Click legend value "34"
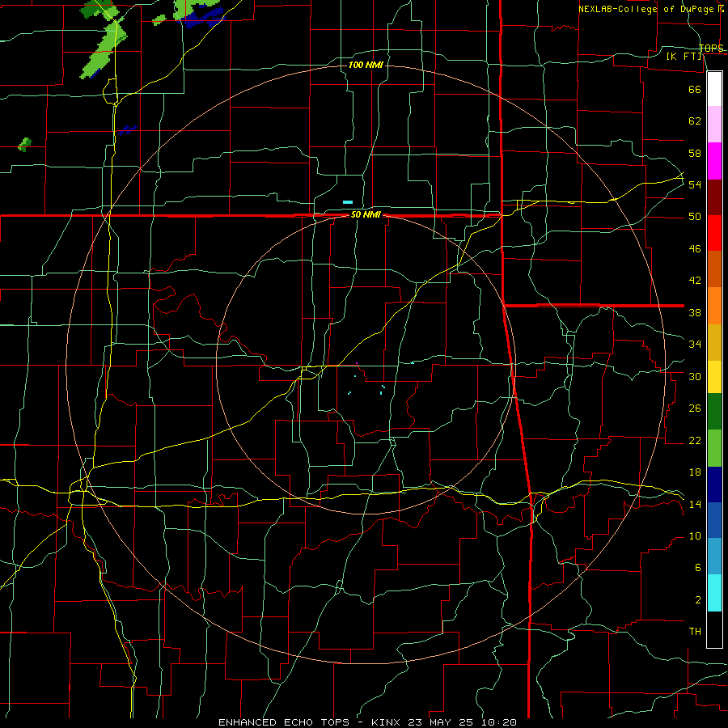This screenshot has height=728, width=728. point(695,344)
